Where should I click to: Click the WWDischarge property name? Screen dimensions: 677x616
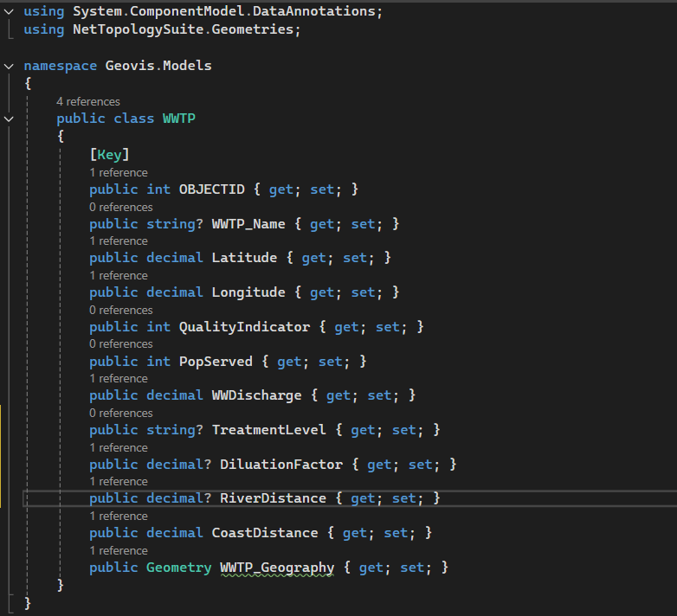coord(256,395)
